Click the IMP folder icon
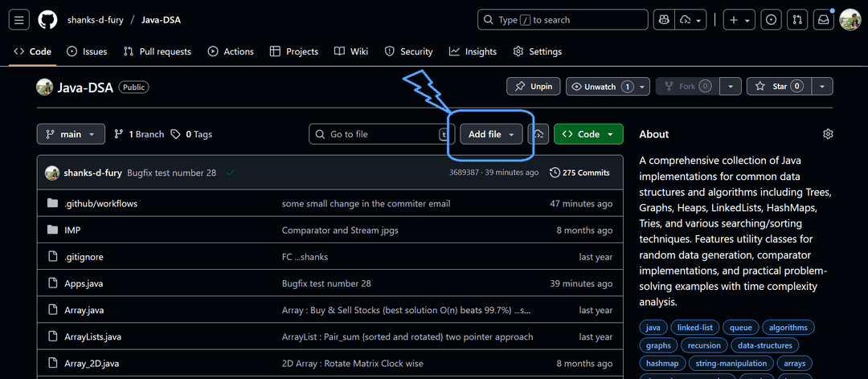This screenshot has height=379, width=868. coord(52,230)
